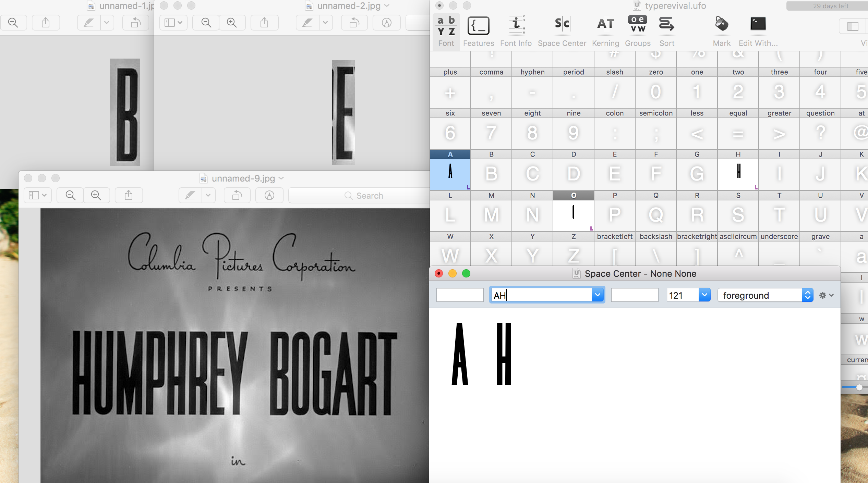
Task: Zoom out in unnamed-2.jpg window
Action: coord(206,23)
